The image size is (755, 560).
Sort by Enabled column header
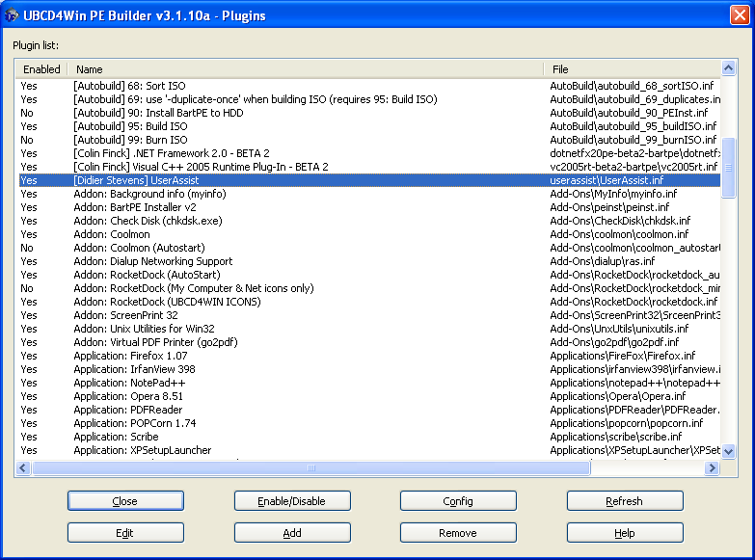(x=41, y=69)
